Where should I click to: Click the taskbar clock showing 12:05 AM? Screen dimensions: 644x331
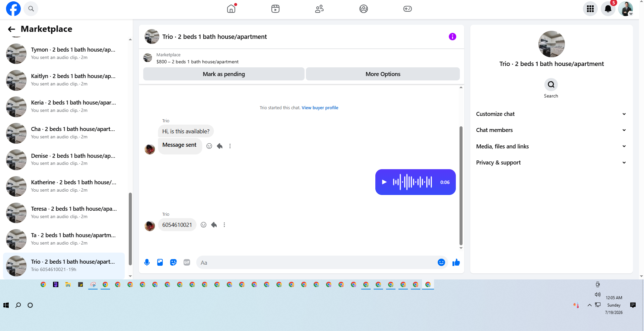[614, 305]
